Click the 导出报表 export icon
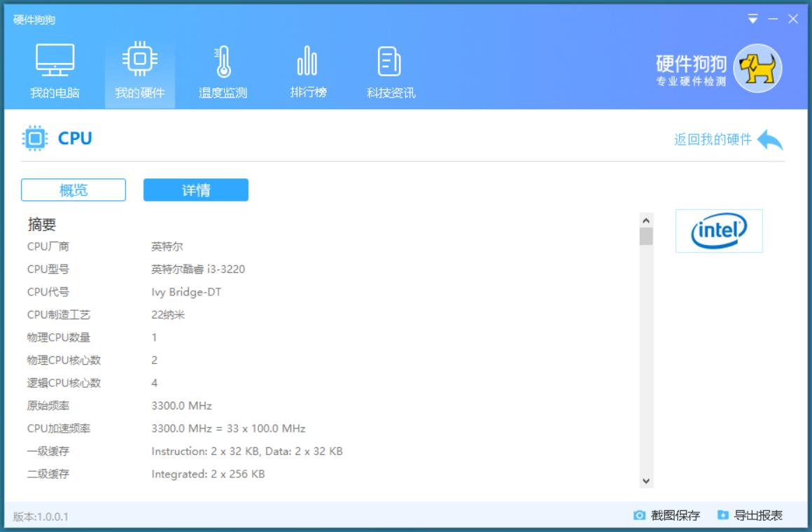The width and height of the screenshot is (812, 532). tap(723, 515)
